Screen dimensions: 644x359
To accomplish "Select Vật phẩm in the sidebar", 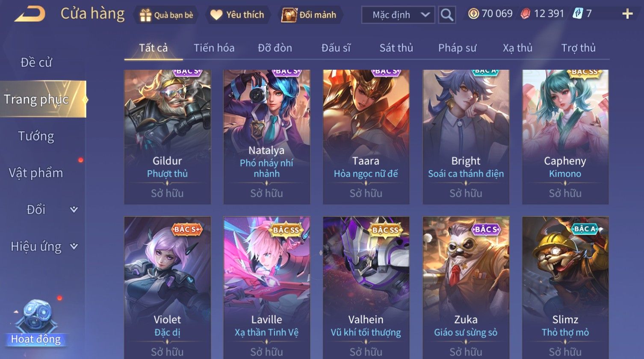I will pyautogui.click(x=36, y=173).
